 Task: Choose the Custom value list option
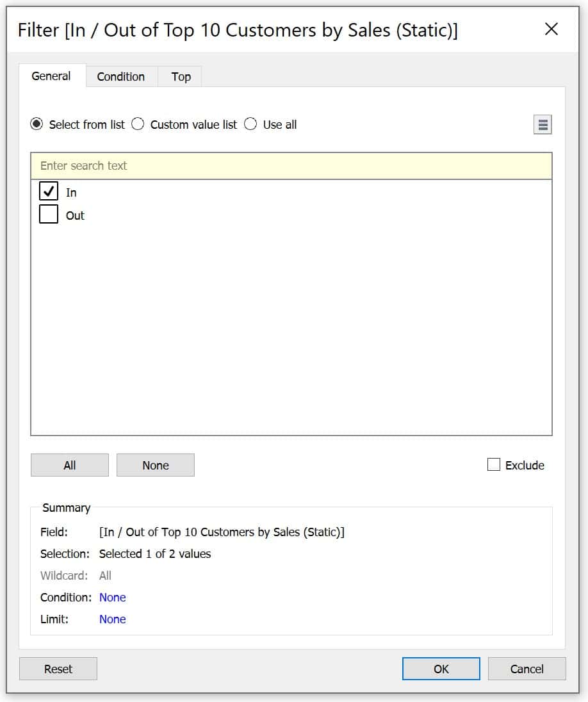point(138,124)
